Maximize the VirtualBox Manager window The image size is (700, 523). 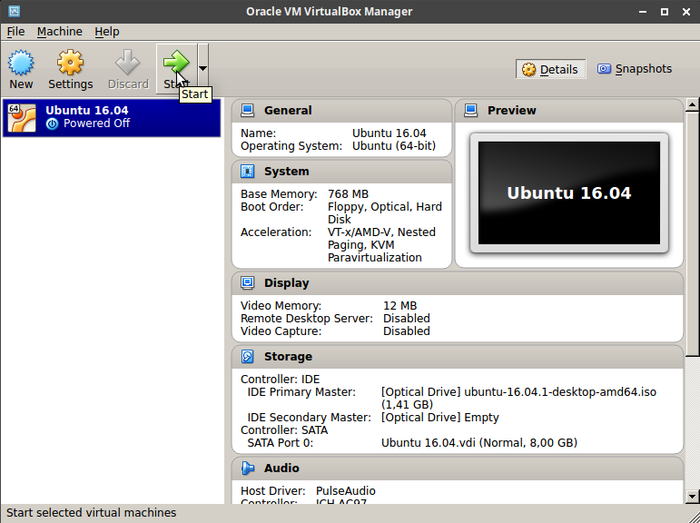point(664,12)
